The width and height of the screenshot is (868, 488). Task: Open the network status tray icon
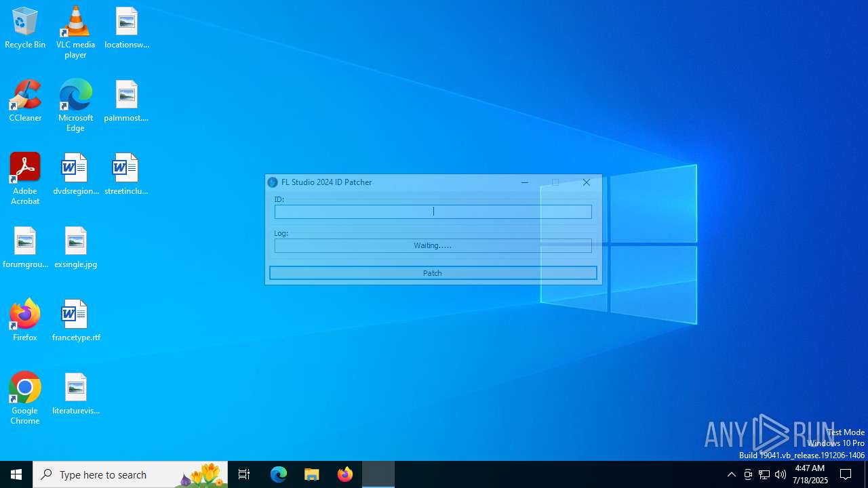(x=764, y=474)
